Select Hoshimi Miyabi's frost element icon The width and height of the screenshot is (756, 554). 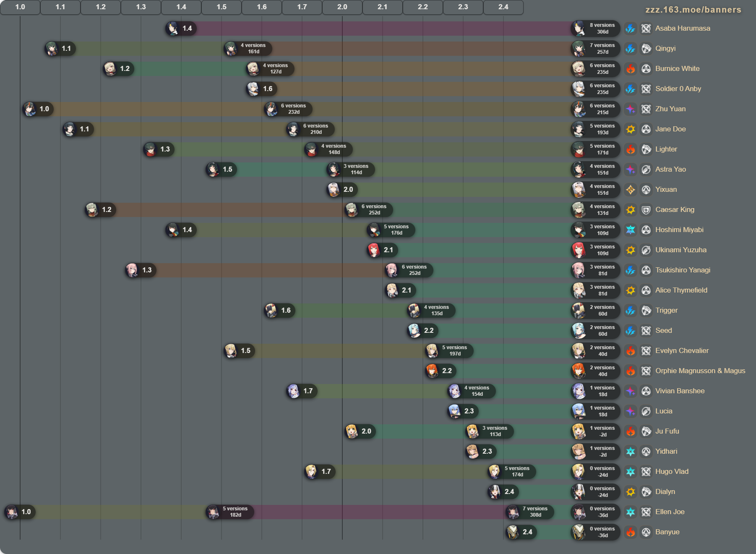pos(630,230)
